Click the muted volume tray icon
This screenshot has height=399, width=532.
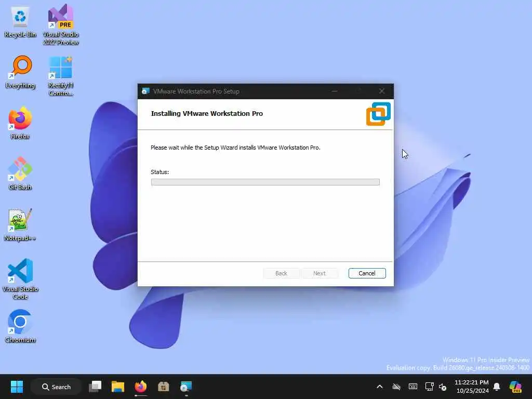[x=443, y=387]
